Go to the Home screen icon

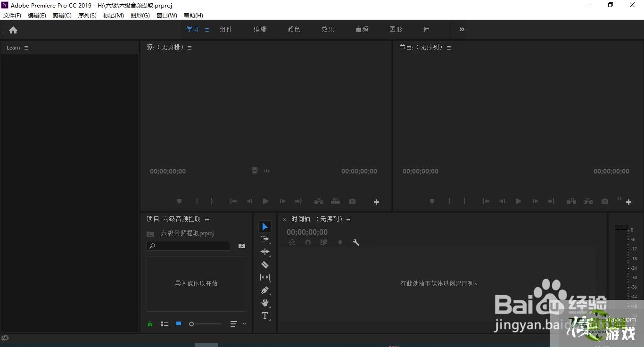(x=13, y=30)
